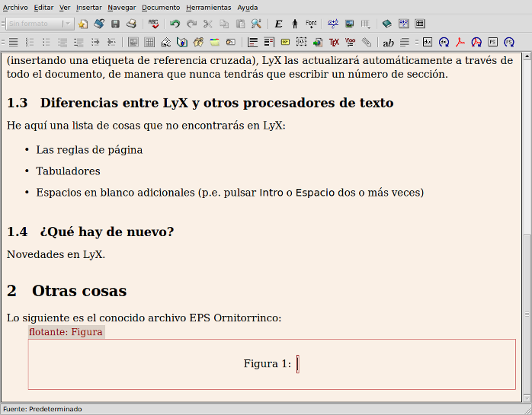The width and height of the screenshot is (532, 415).
Task: Increase the paragraph nesting depth
Action: [x=95, y=43]
